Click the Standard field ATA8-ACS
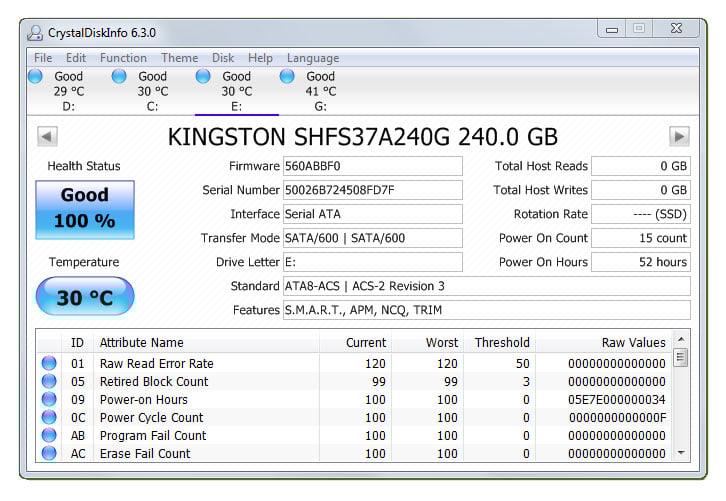Screen dimensions: 726x501 coord(487,286)
